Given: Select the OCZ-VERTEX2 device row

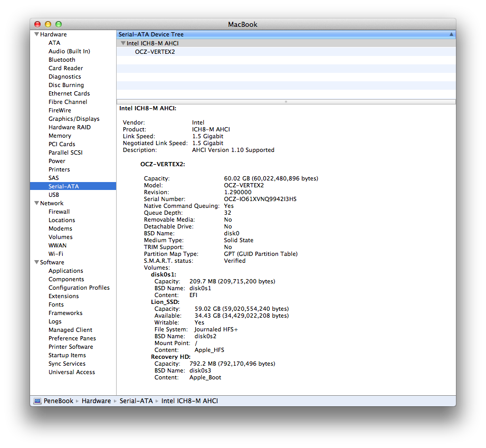Looking at the screenshot, I should [286, 52].
